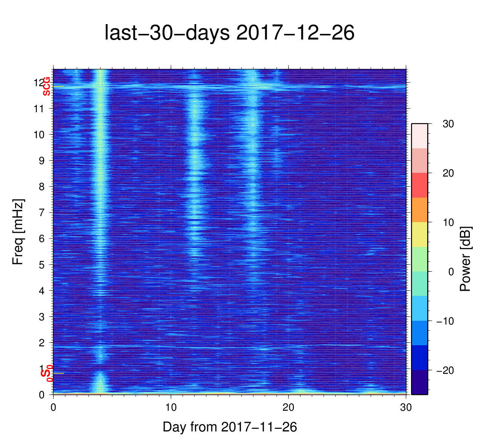Pick the pale pink top colorbar swatch
The width and height of the screenshot is (486, 448).
pos(419,136)
